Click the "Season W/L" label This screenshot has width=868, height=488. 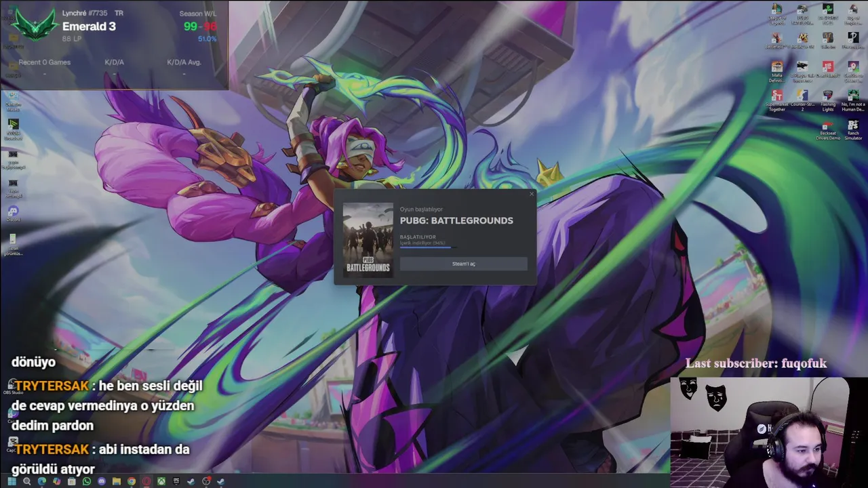[198, 14]
